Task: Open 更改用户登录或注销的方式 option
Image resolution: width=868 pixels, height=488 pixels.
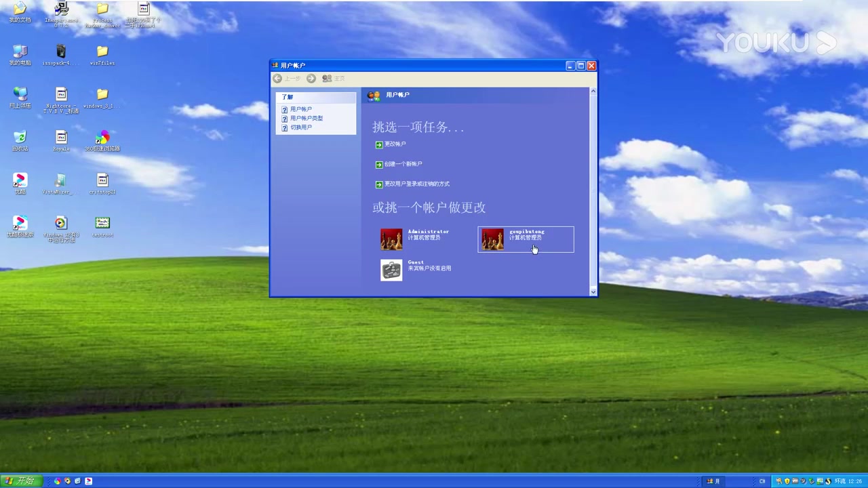Action: 416,184
